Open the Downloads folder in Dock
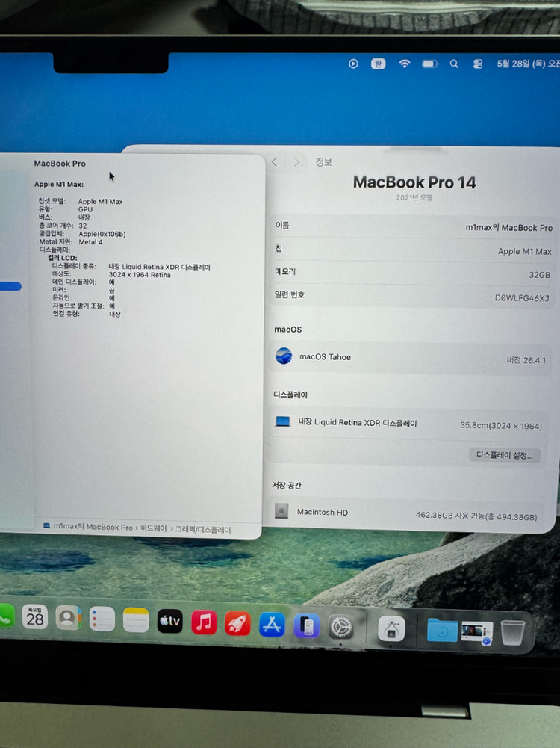This screenshot has height=748, width=560. point(442,630)
